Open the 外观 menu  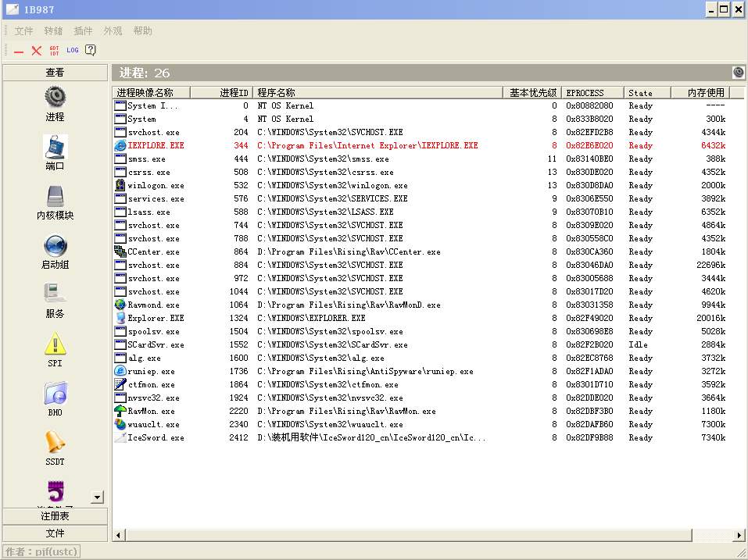[113, 31]
